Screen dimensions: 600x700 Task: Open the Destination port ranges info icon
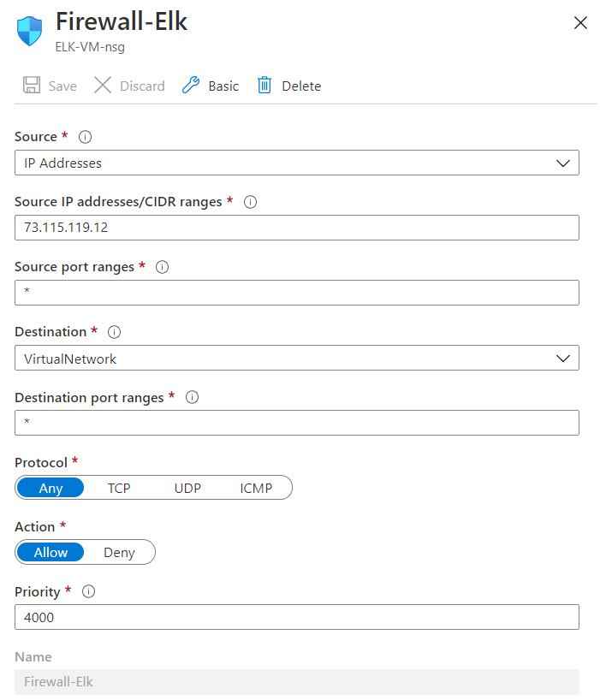192,397
